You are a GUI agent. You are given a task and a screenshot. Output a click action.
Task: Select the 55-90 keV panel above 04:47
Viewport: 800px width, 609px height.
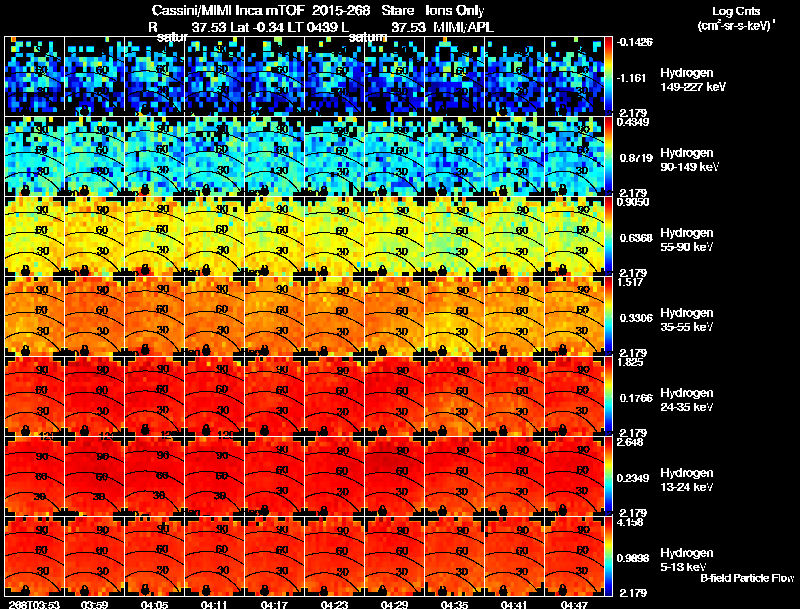click(x=574, y=236)
